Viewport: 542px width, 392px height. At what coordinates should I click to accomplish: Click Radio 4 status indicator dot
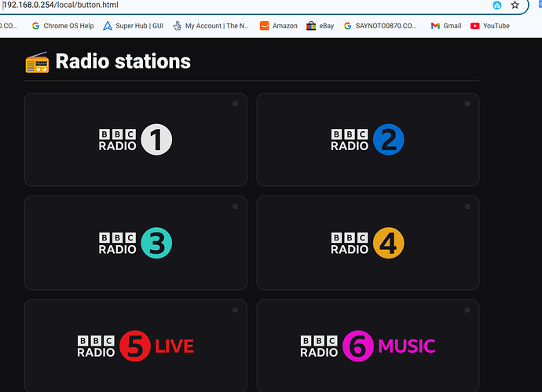point(467,207)
